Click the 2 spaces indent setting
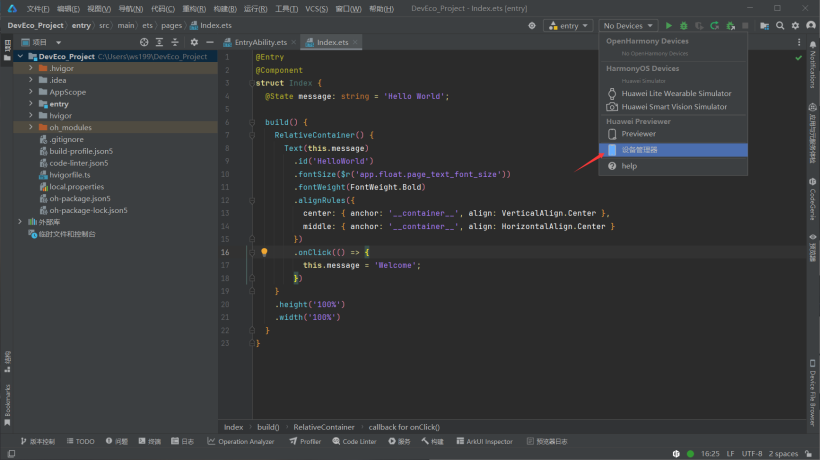Screen dimensions: 820x460 click(x=783, y=454)
